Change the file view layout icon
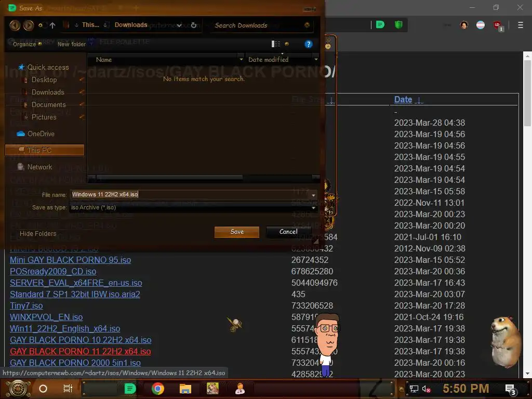Viewport: 532px width, 399px height. pyautogui.click(x=276, y=44)
